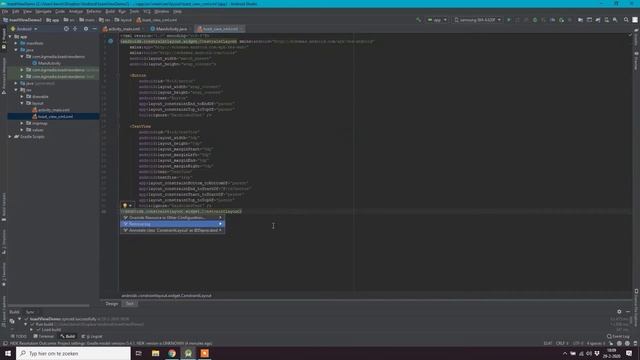Open the Code menu
The width and height of the screenshot is (640, 360).
point(60,11)
